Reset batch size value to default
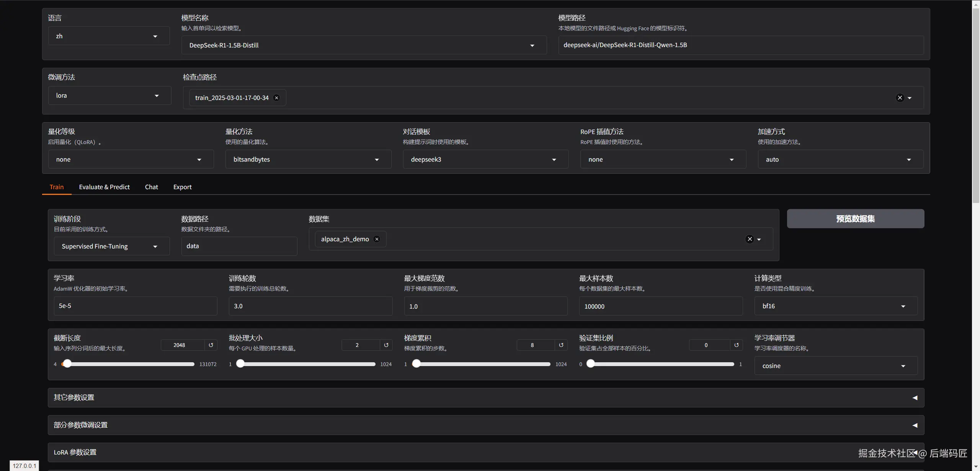Image resolution: width=980 pixels, height=471 pixels. (x=386, y=345)
